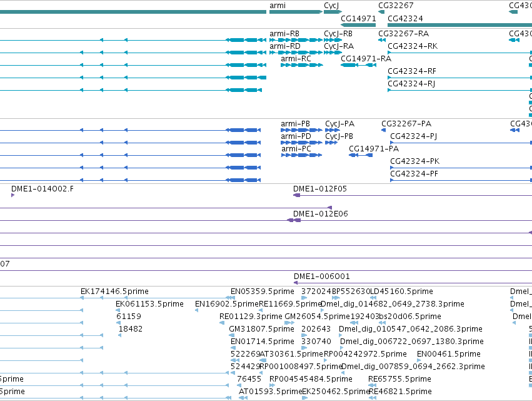The height and width of the screenshot is (401, 532).
Task: Click protein CG42324-PF
Action: [x=461, y=180]
